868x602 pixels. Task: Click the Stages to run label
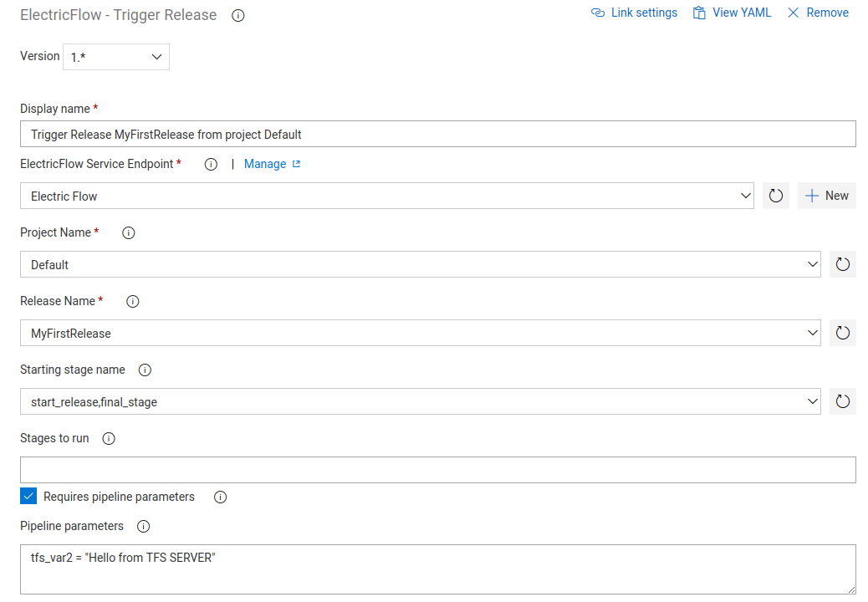pyautogui.click(x=54, y=438)
